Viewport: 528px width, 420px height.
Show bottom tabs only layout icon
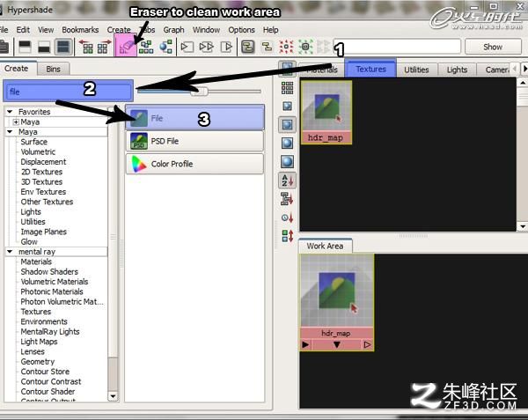click(44, 47)
